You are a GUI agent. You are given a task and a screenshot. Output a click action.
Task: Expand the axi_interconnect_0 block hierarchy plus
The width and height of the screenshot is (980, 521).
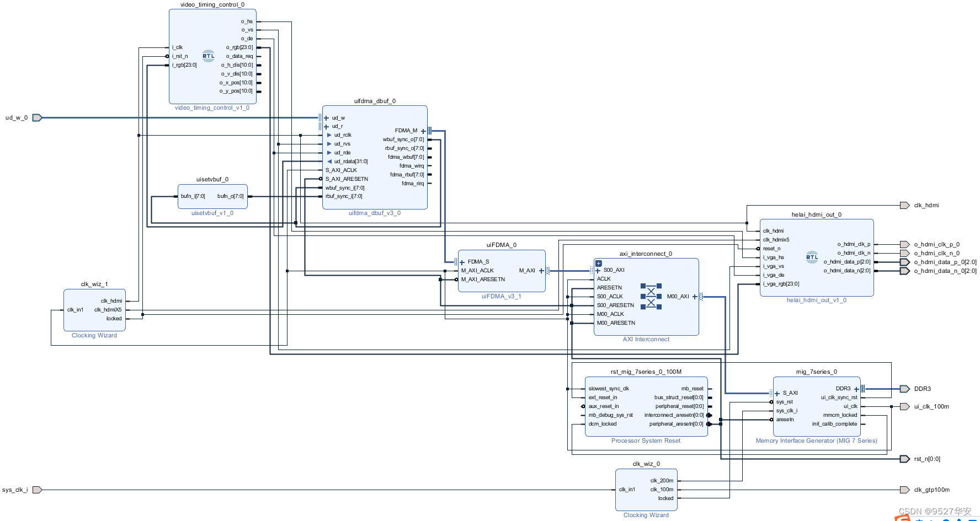click(598, 264)
